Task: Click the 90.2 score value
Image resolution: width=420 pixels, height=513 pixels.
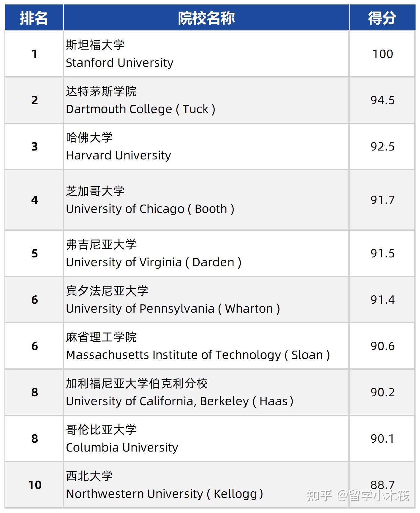Action: click(x=383, y=392)
